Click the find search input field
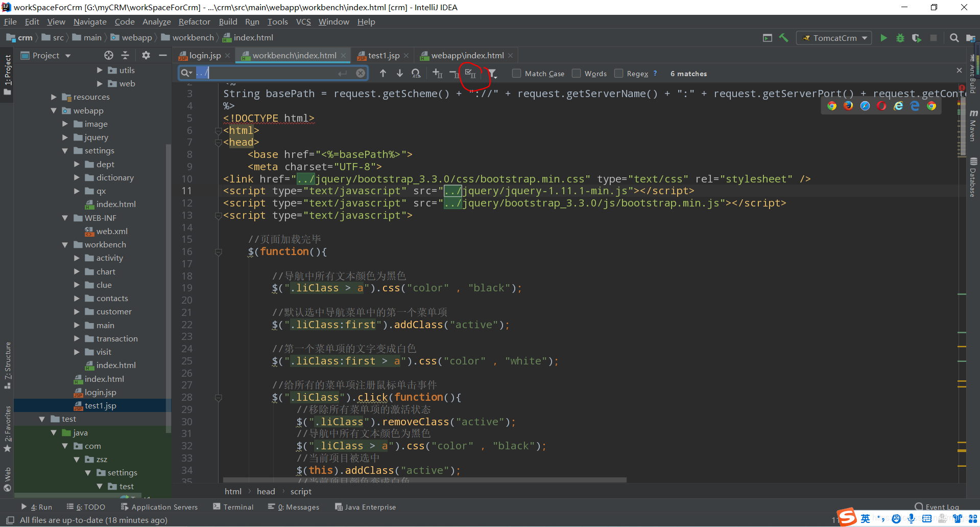The height and width of the screenshot is (527, 980). point(273,73)
